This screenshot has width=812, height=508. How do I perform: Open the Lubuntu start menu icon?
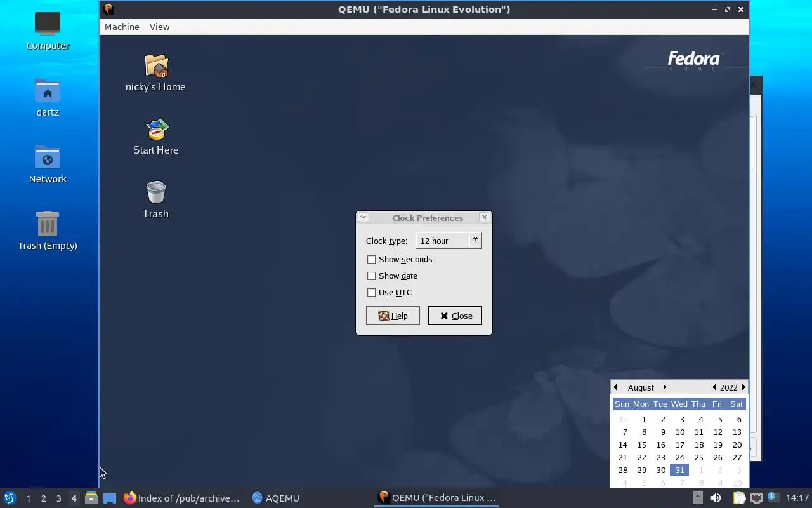[x=10, y=498]
